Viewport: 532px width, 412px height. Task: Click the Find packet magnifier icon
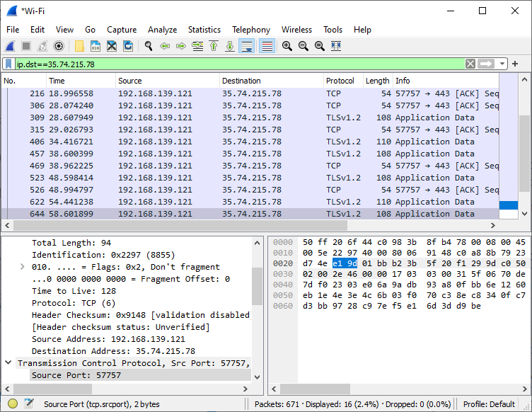149,46
